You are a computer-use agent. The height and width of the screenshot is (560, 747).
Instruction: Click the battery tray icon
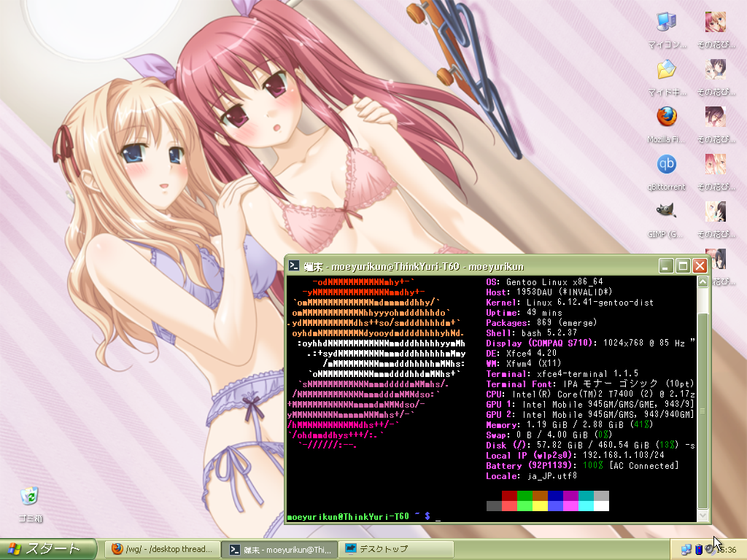[698, 550]
